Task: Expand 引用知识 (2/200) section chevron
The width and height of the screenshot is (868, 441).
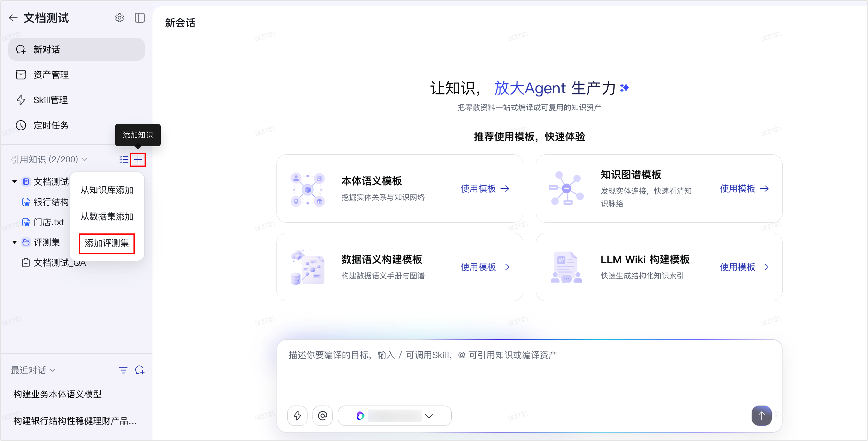Action: coord(84,159)
